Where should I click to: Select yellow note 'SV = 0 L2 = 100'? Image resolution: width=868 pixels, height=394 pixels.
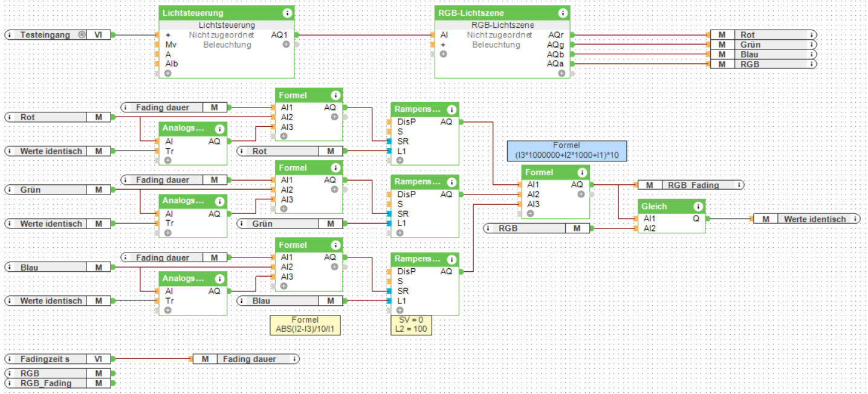pos(411,325)
